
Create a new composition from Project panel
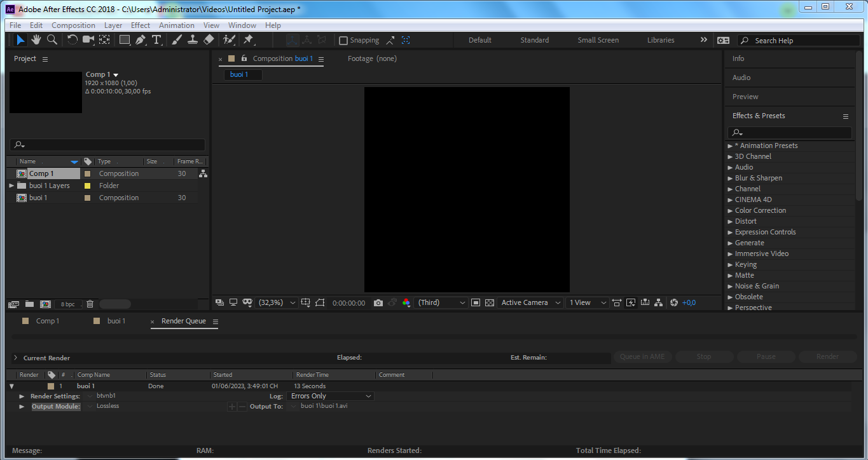tap(45, 304)
